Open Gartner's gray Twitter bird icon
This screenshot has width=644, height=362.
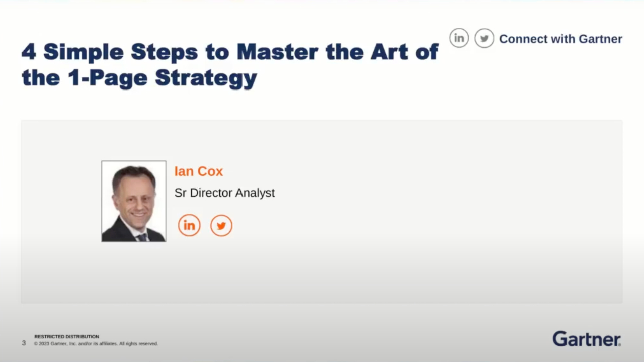pyautogui.click(x=484, y=38)
